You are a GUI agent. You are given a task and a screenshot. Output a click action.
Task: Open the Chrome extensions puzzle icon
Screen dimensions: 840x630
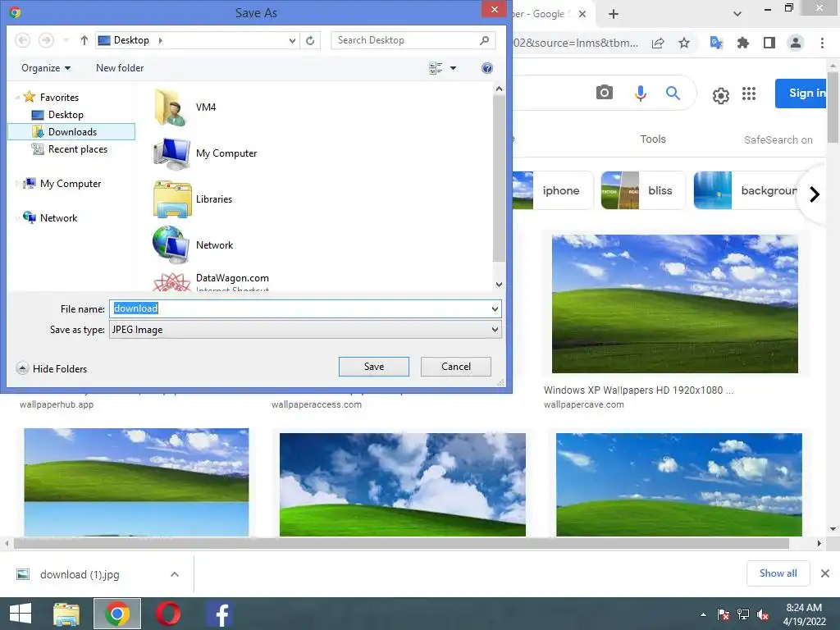pos(743,43)
